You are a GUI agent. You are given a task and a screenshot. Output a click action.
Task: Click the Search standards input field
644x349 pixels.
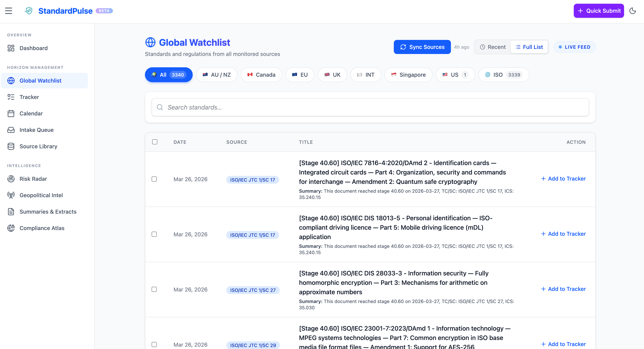click(x=370, y=107)
